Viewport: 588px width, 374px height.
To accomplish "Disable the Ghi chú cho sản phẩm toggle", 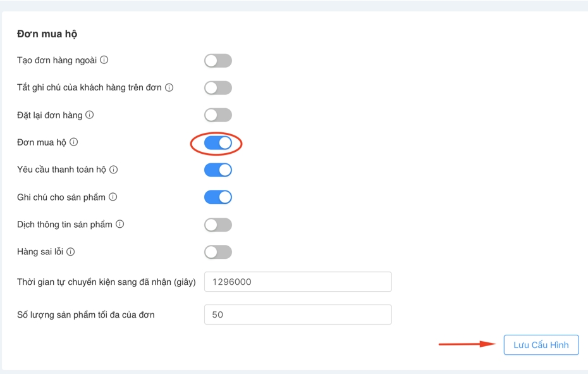I will [218, 197].
